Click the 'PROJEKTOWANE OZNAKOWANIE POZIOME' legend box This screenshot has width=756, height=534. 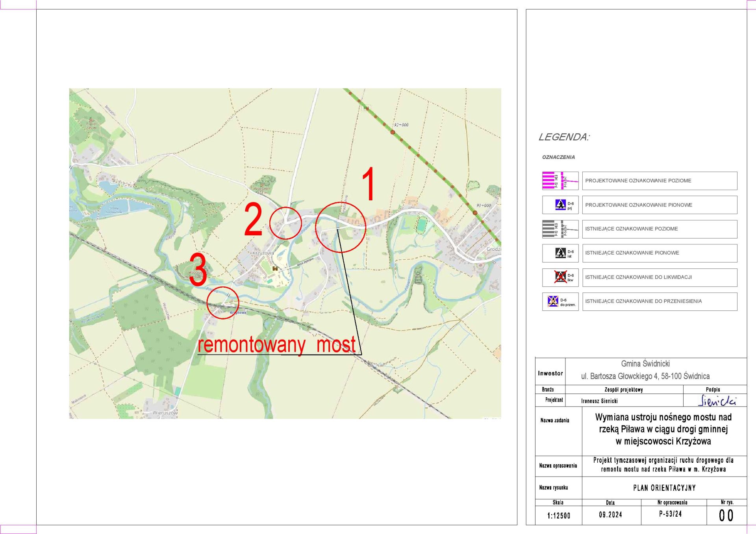click(x=660, y=181)
